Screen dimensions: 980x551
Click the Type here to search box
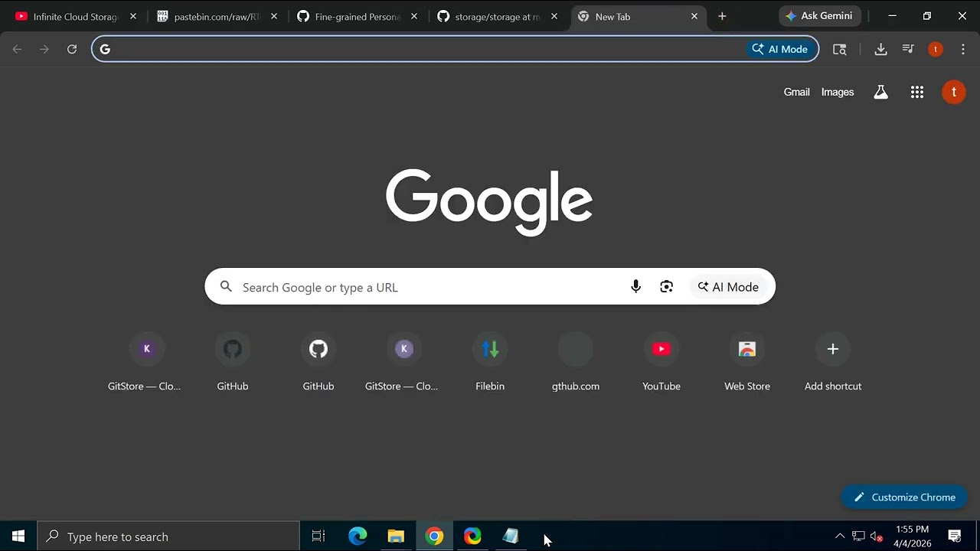click(x=168, y=536)
